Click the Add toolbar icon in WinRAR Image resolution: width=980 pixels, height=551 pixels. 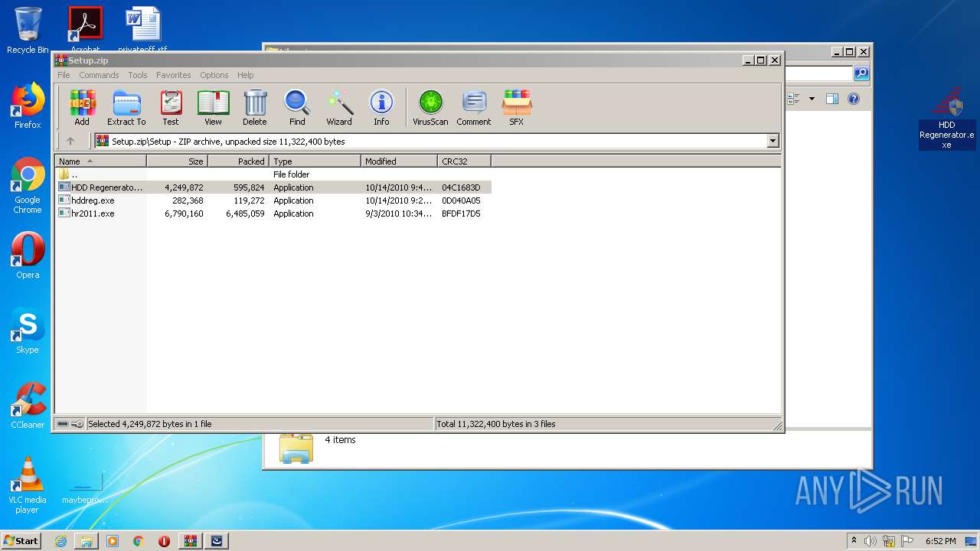(x=82, y=107)
